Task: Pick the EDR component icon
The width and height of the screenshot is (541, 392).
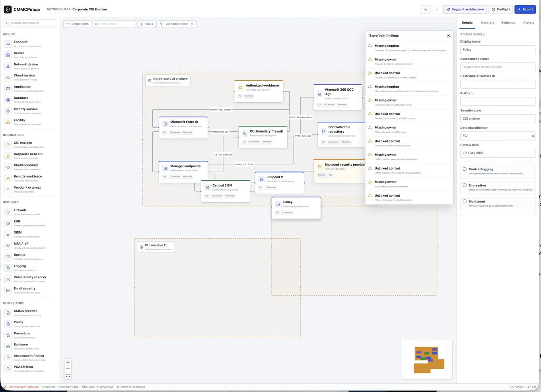Action: [8, 223]
